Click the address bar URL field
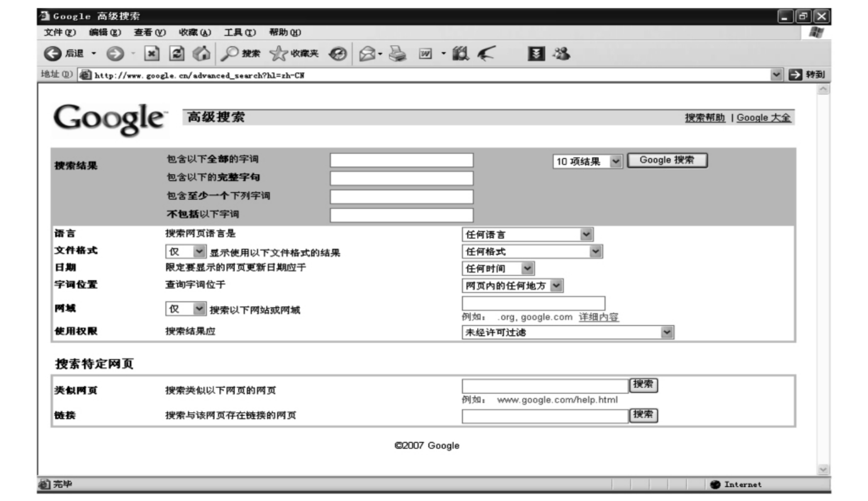The width and height of the screenshot is (868, 501). pyautogui.click(x=429, y=75)
